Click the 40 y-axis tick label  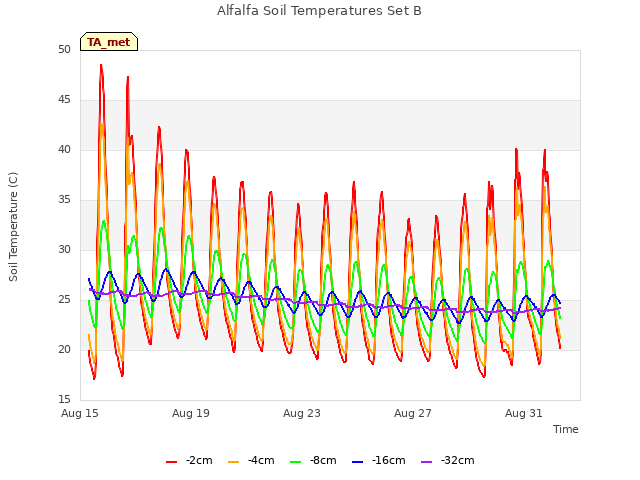point(64,150)
